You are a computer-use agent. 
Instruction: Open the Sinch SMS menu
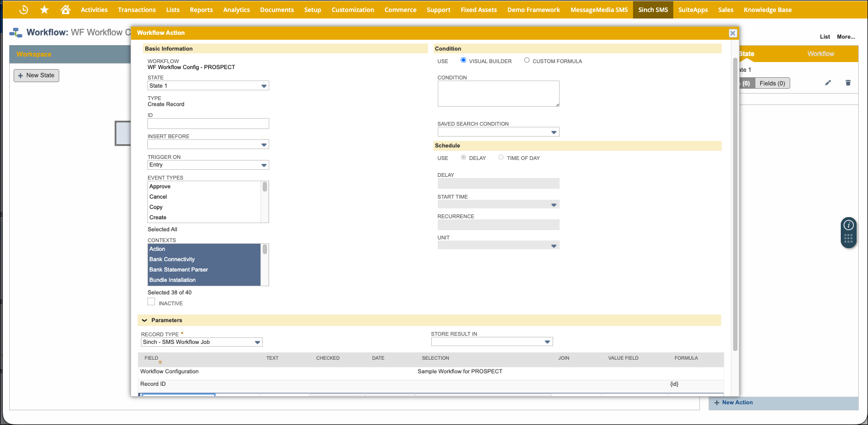pos(653,10)
